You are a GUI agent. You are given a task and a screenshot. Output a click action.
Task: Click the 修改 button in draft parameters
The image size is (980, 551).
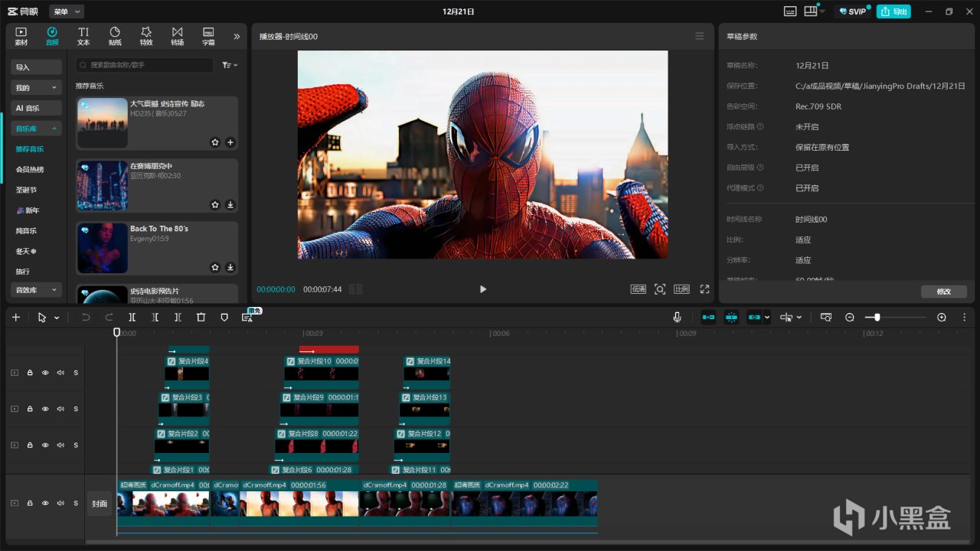[x=943, y=292]
